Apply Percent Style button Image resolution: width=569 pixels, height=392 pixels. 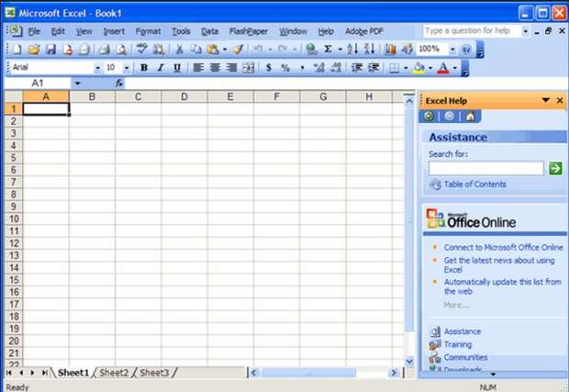(285, 68)
